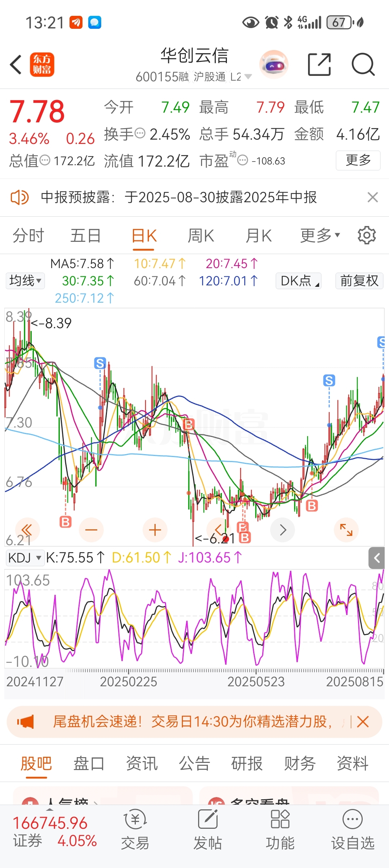389x868 pixels.
Task: Tap the double-left jump-to-earliest chart button
Action: point(27,530)
